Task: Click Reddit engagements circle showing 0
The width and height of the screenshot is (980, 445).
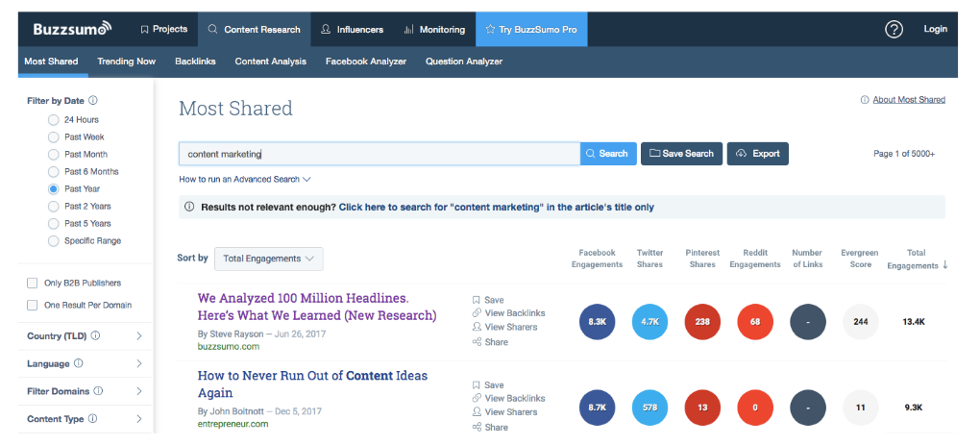Action: [755, 408]
